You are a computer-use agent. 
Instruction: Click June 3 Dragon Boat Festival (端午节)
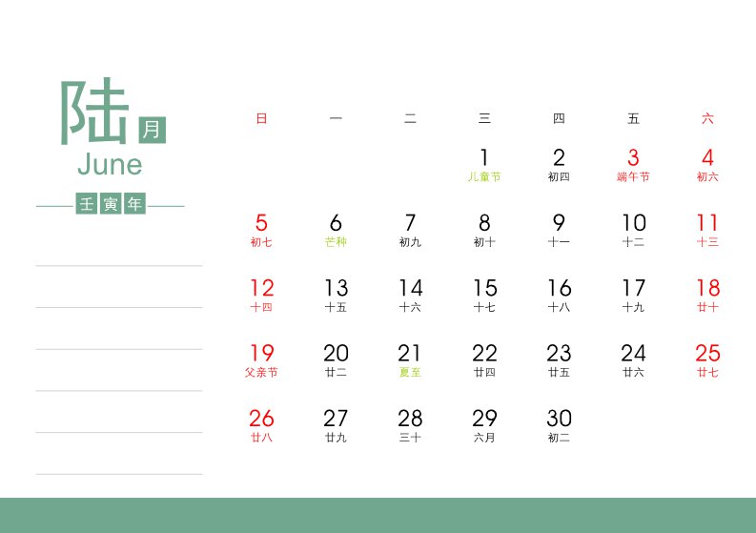633,165
